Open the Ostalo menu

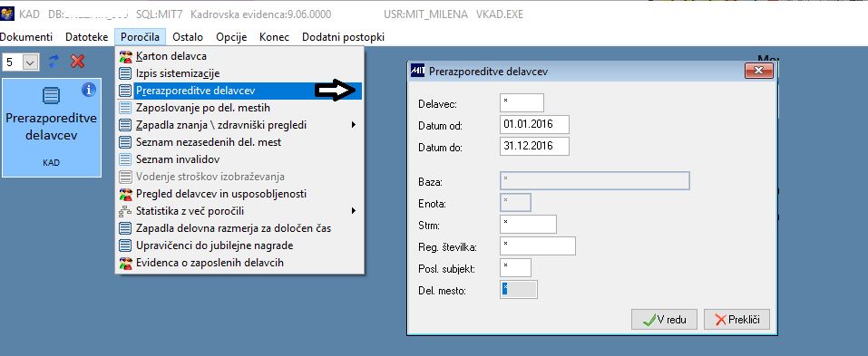188,37
